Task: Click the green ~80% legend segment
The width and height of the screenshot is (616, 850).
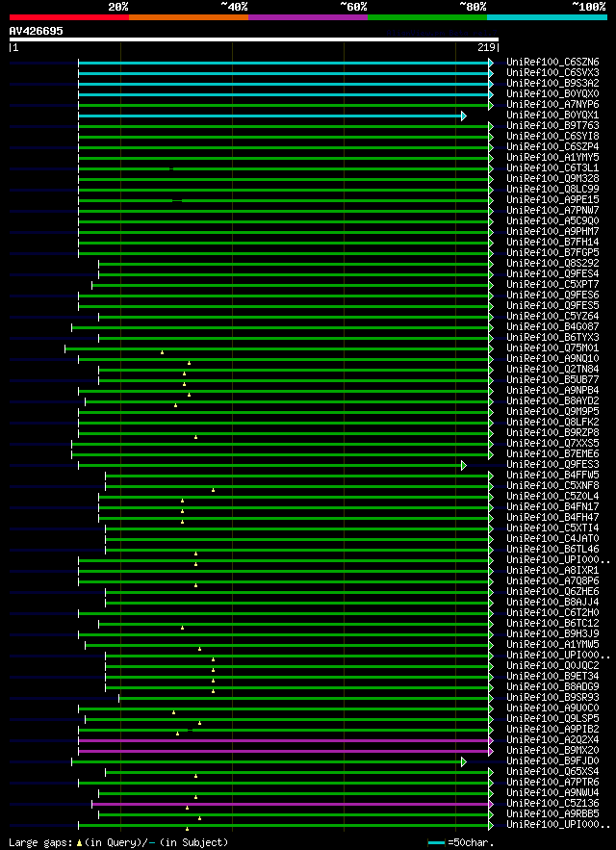Action: 427,17
